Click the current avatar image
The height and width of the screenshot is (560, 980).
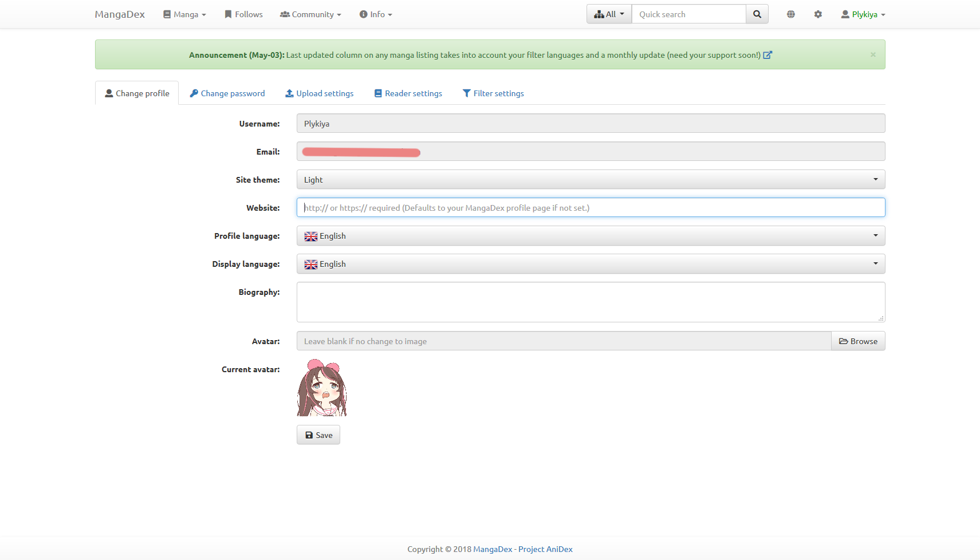[x=322, y=388]
